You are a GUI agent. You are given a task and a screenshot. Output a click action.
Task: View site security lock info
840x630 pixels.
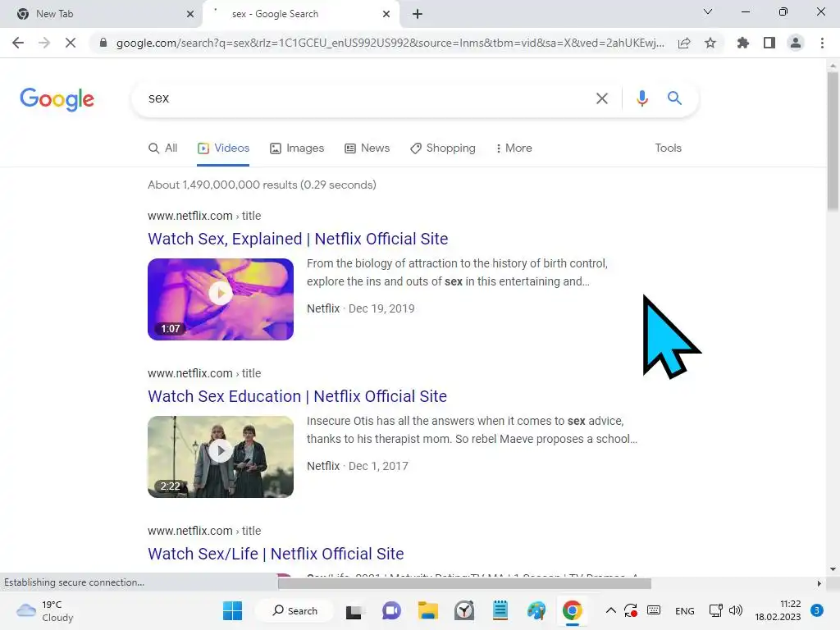[x=103, y=43]
